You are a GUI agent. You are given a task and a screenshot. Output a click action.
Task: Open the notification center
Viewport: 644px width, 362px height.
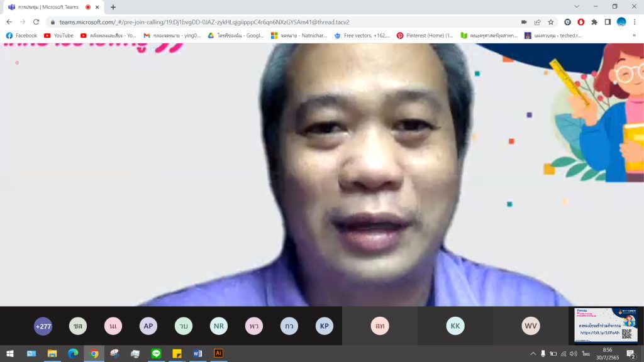click(x=631, y=354)
